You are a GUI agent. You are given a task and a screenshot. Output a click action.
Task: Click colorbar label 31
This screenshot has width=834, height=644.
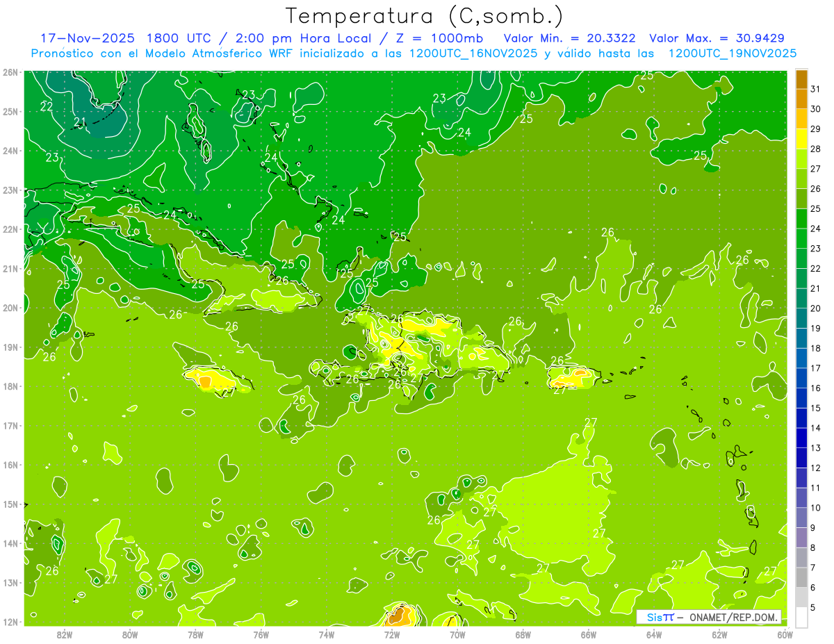pos(815,89)
